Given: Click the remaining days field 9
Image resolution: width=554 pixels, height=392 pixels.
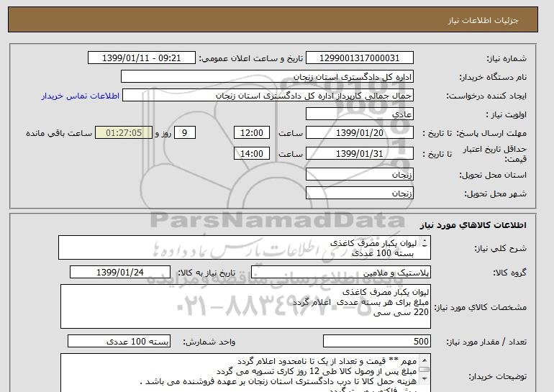Looking at the screenshot, I should [184, 133].
